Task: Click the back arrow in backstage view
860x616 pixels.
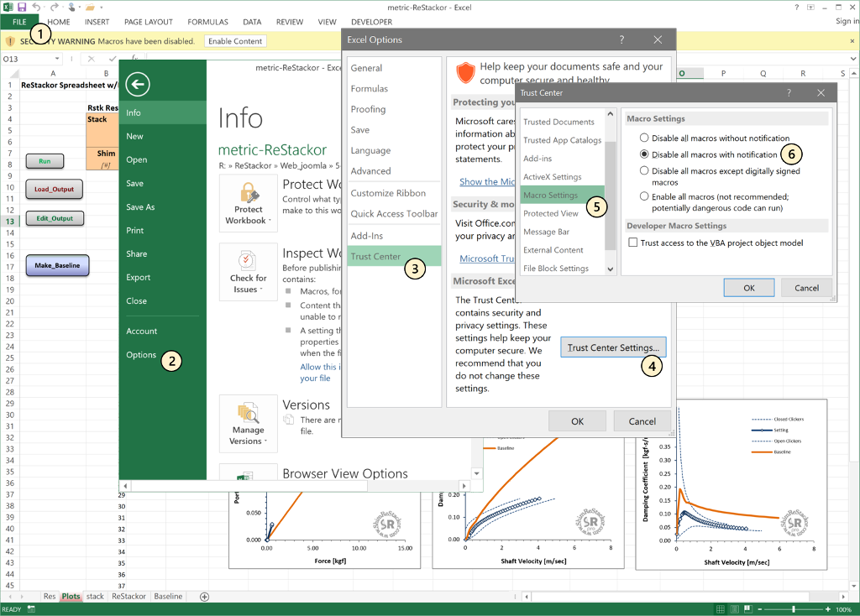Action: click(x=137, y=85)
